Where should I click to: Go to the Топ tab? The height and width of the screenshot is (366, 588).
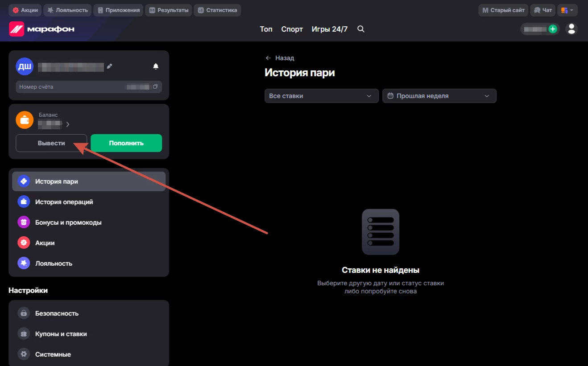(x=266, y=29)
